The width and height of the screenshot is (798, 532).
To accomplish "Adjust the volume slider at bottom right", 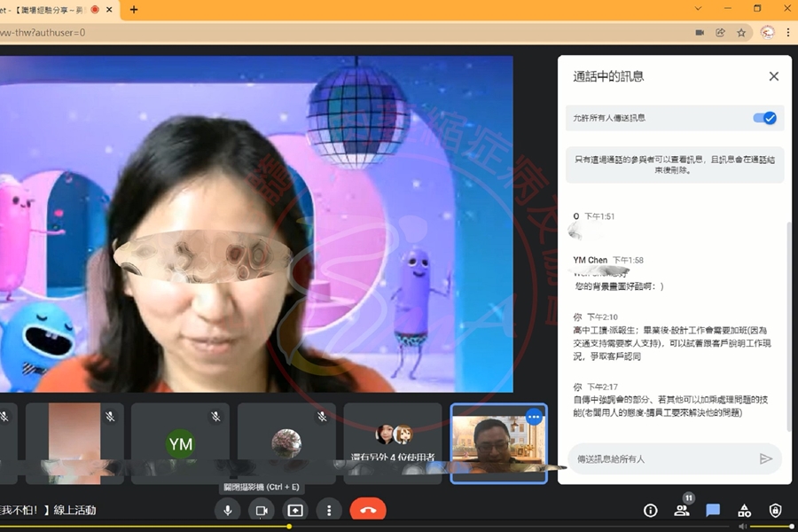I will [x=771, y=527].
